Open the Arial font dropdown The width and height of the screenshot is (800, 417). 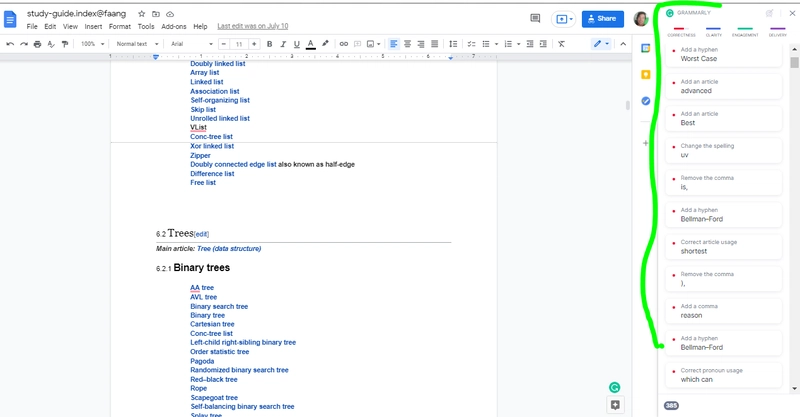(x=192, y=44)
